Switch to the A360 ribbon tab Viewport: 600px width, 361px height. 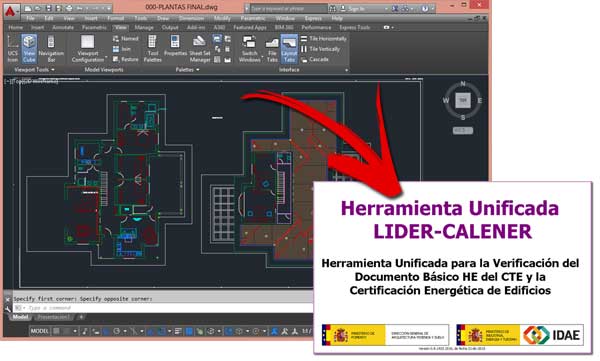click(x=219, y=28)
